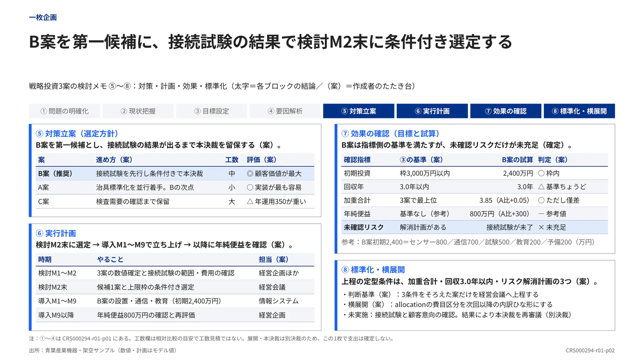The image size is (644, 362).
Task: Click the page code CRS000294-r01-p02
Action: pyautogui.click(x=590, y=350)
